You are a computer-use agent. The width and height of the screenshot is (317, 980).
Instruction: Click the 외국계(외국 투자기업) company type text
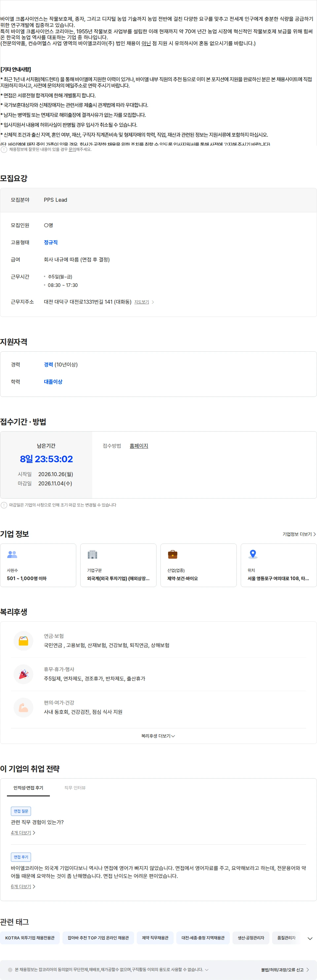click(x=118, y=578)
